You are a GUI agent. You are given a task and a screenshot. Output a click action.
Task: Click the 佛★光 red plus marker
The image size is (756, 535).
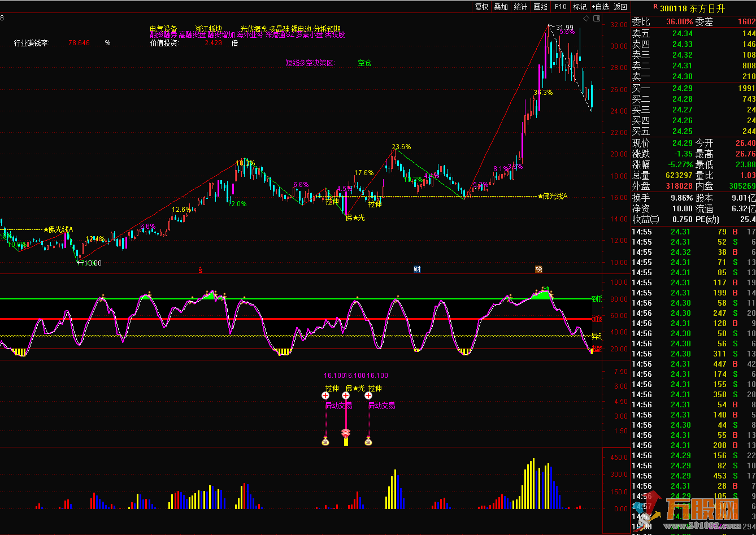pyautogui.click(x=345, y=396)
